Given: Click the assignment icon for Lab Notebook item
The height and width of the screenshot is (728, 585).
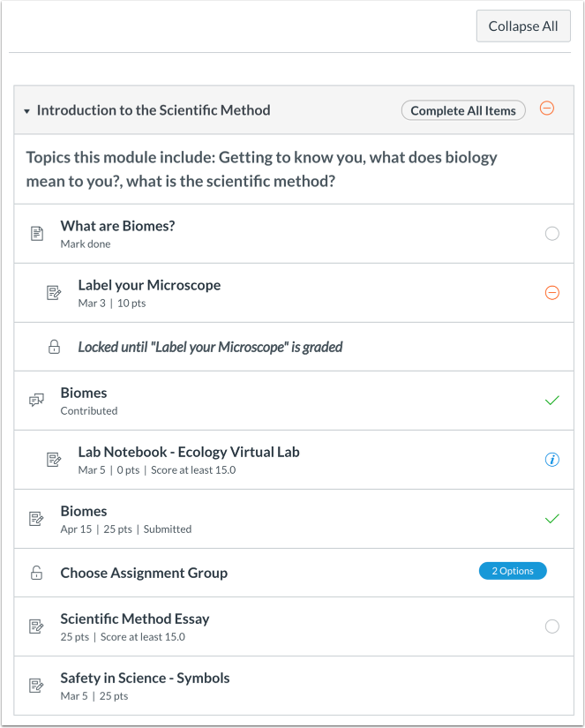Looking at the screenshot, I should 55,459.
